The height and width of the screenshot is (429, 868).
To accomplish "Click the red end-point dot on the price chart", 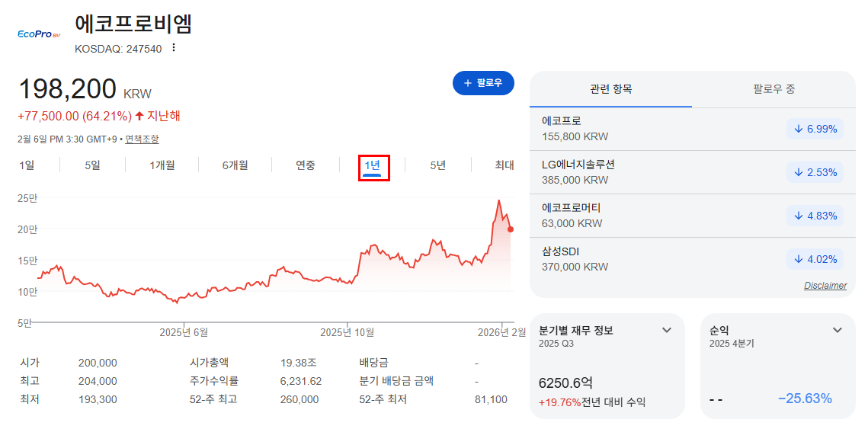I will click(511, 229).
